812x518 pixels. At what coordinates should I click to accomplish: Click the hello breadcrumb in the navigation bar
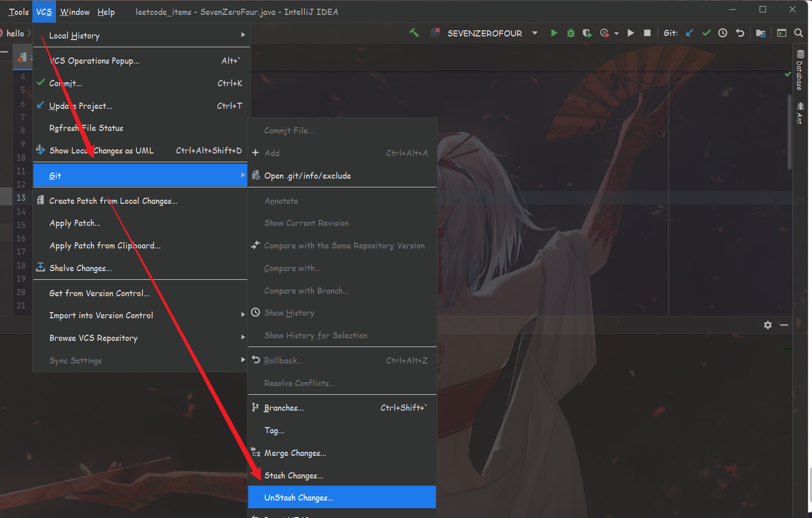click(15, 33)
